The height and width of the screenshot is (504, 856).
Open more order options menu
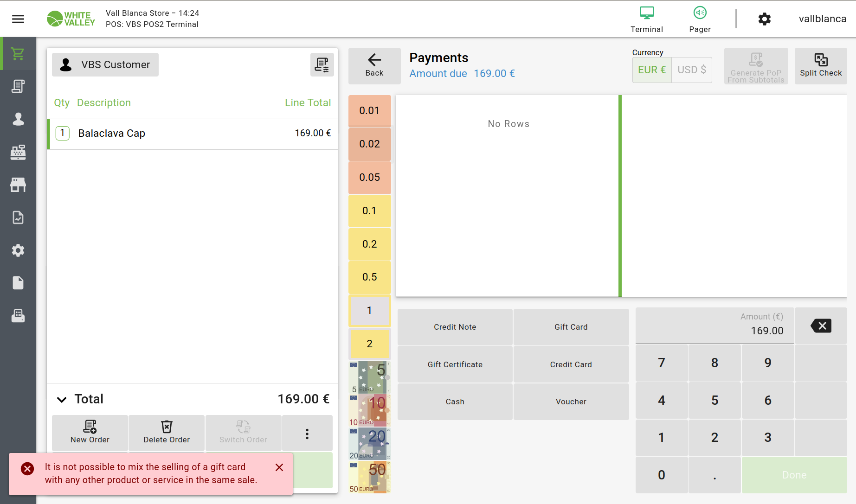[307, 434]
